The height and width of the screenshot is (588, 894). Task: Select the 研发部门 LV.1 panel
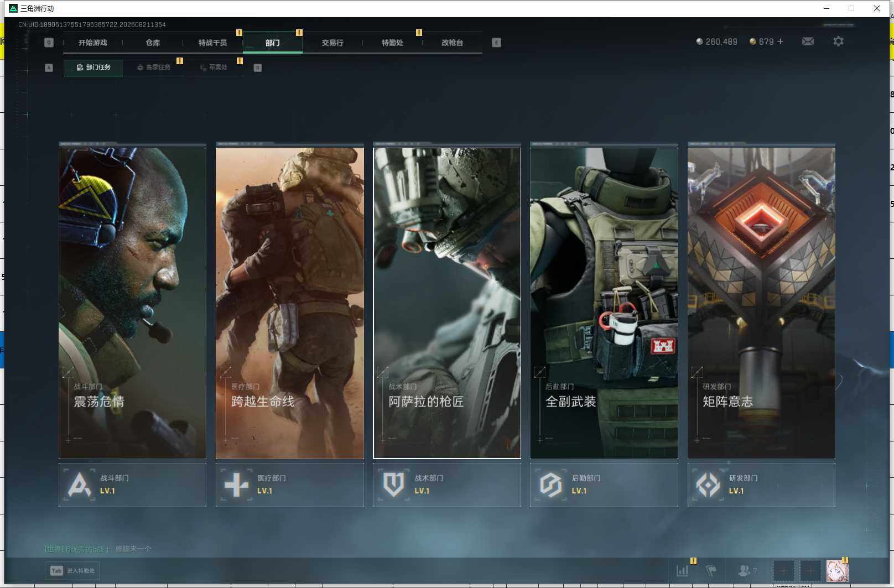pyautogui.click(x=761, y=485)
